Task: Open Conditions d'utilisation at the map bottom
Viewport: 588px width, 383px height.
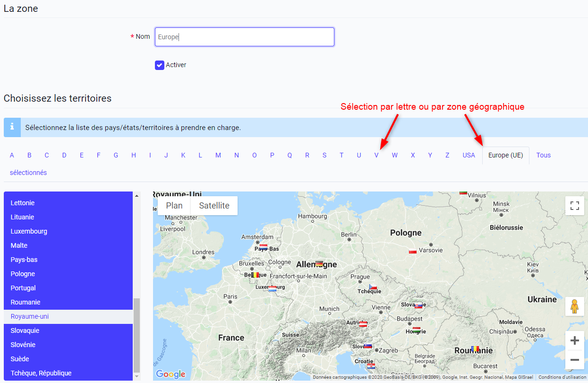Action: click(562, 377)
